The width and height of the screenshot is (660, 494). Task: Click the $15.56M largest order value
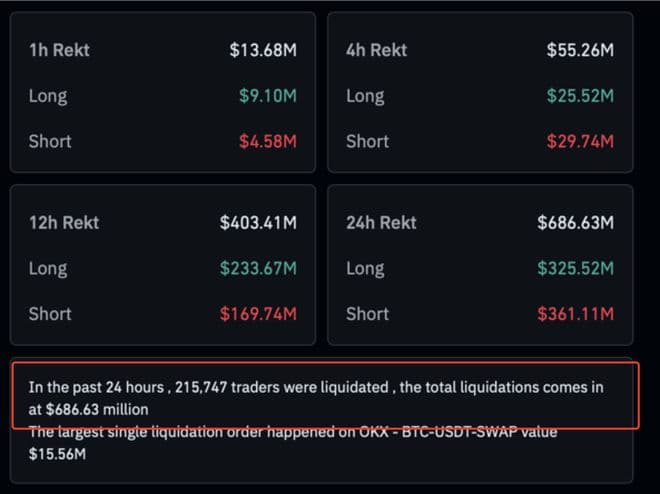click(x=57, y=453)
